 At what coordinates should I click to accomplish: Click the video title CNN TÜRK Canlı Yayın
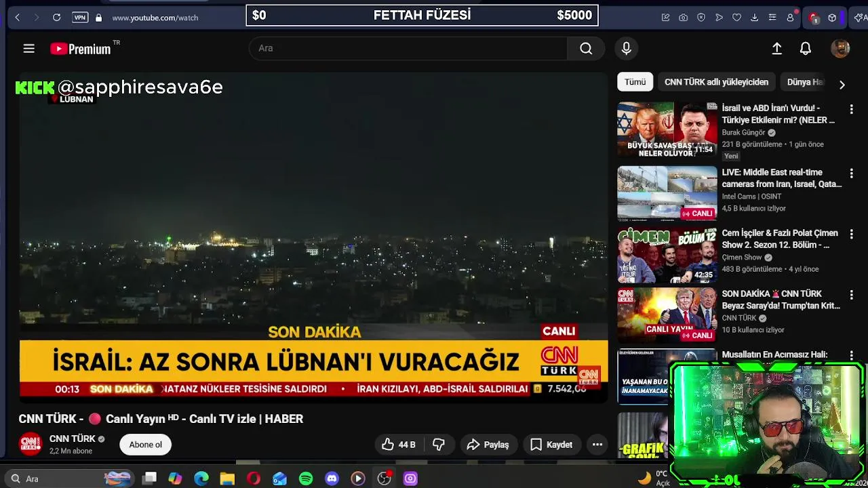pos(161,419)
